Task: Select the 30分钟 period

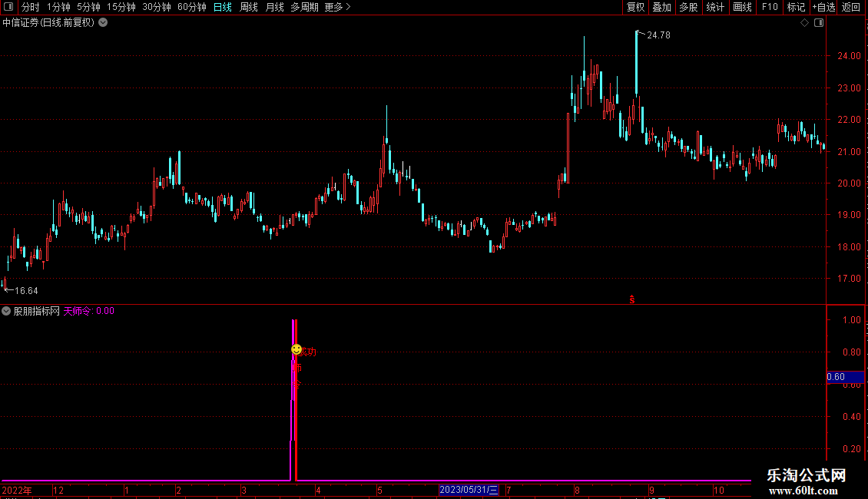Action: tap(156, 7)
